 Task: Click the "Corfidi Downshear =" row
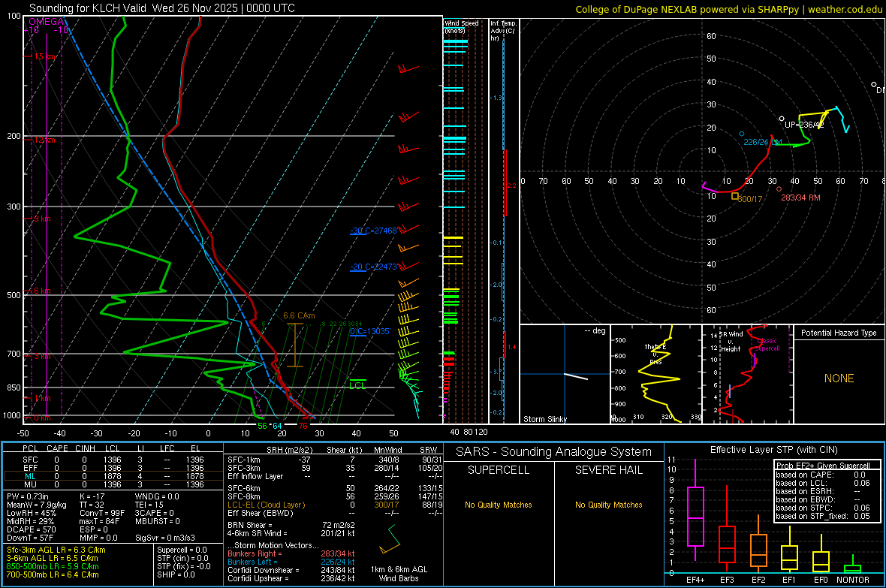[291, 570]
